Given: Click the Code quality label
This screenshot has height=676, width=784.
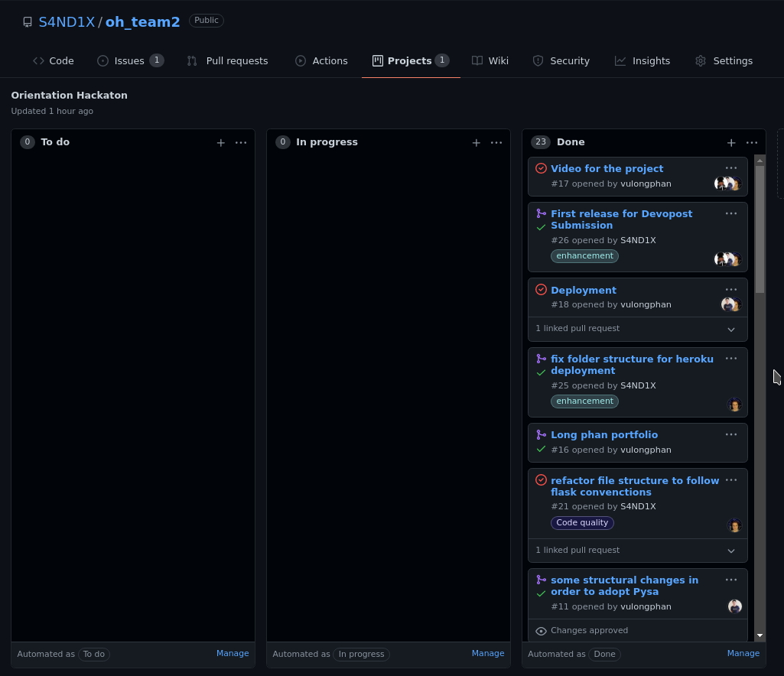Looking at the screenshot, I should pyautogui.click(x=582, y=523).
